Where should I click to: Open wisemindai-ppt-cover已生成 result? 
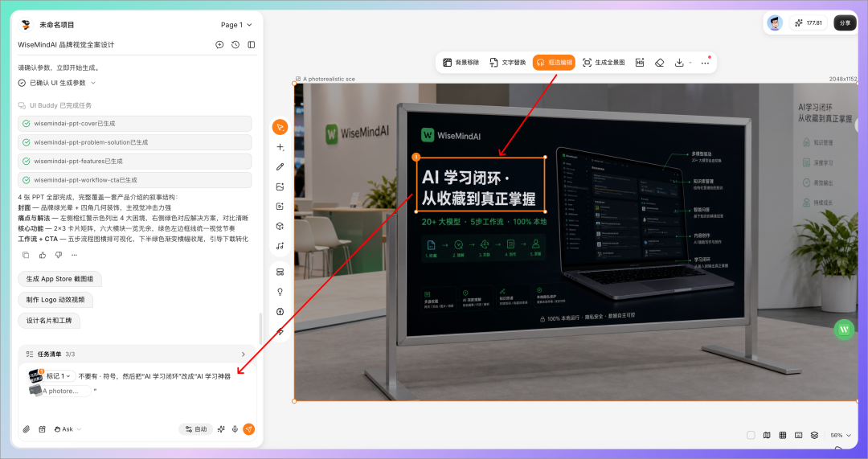134,124
